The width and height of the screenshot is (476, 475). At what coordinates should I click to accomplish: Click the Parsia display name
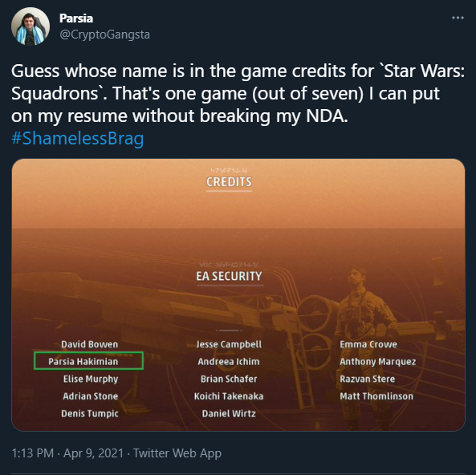(x=76, y=18)
